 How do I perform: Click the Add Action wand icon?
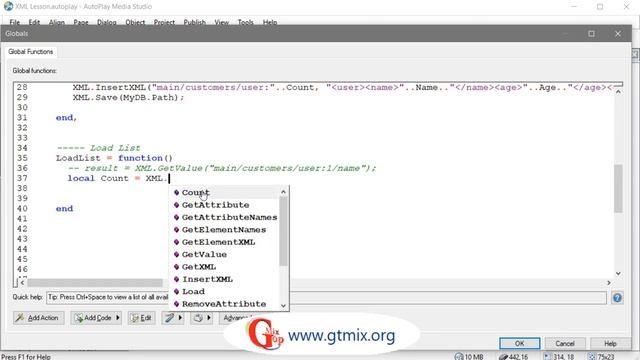[20, 317]
